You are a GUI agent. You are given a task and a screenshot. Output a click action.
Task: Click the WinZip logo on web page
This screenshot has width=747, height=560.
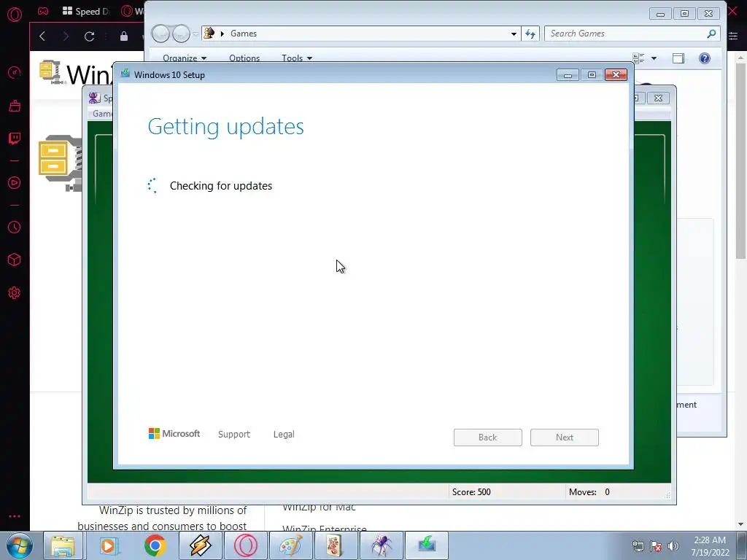click(x=76, y=74)
